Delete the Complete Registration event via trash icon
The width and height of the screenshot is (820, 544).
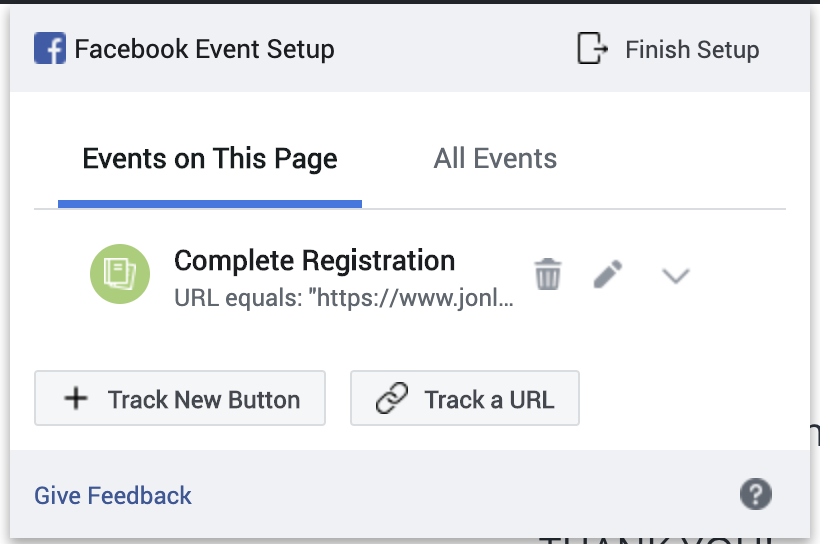[x=548, y=274]
